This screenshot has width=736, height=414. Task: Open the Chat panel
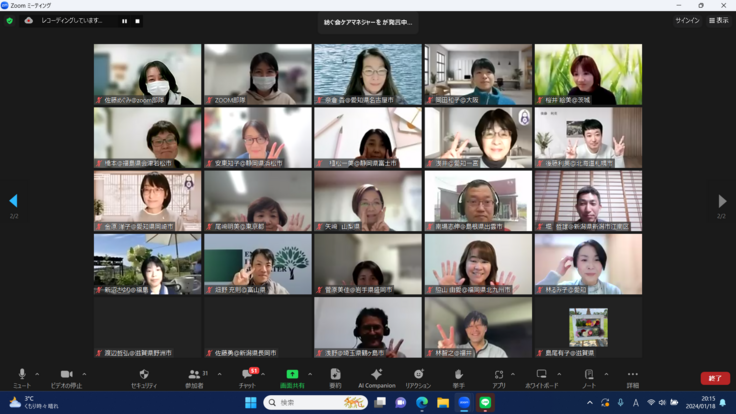click(246, 376)
